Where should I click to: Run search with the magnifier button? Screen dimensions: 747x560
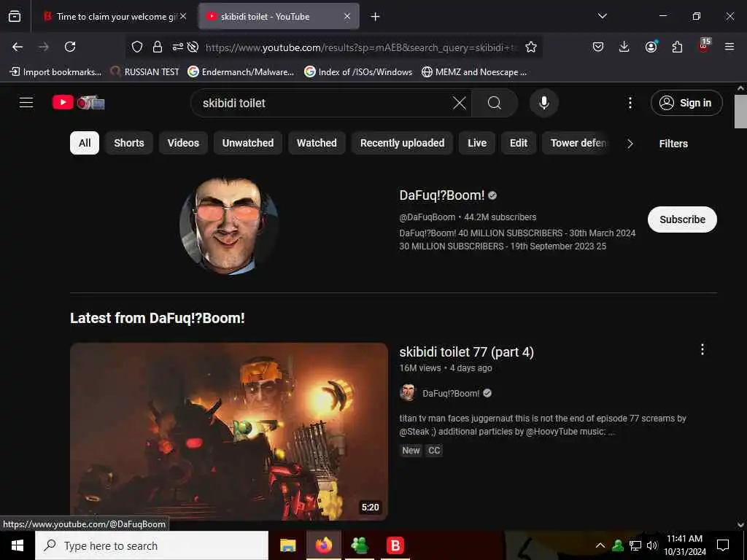click(x=495, y=103)
